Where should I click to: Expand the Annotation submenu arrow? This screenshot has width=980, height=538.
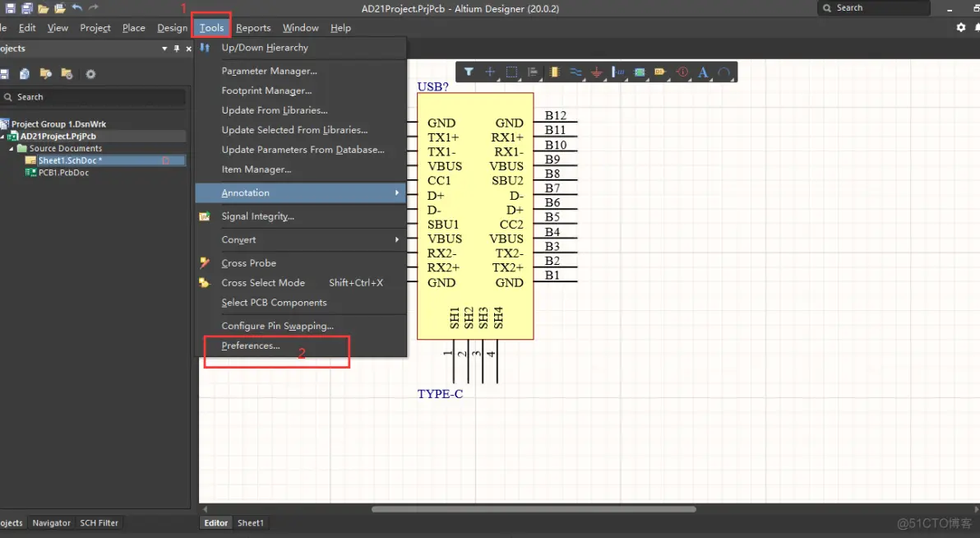[397, 192]
